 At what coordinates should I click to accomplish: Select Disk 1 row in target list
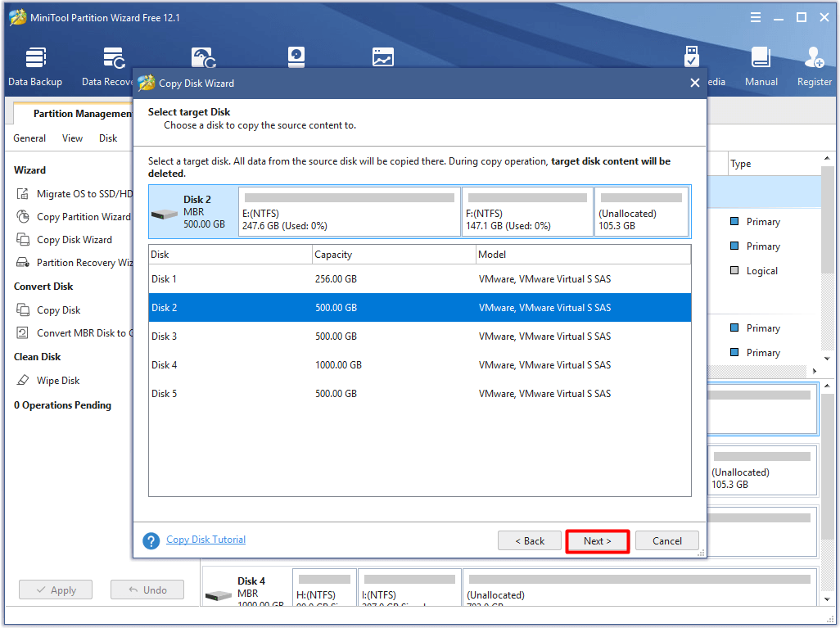click(x=420, y=278)
